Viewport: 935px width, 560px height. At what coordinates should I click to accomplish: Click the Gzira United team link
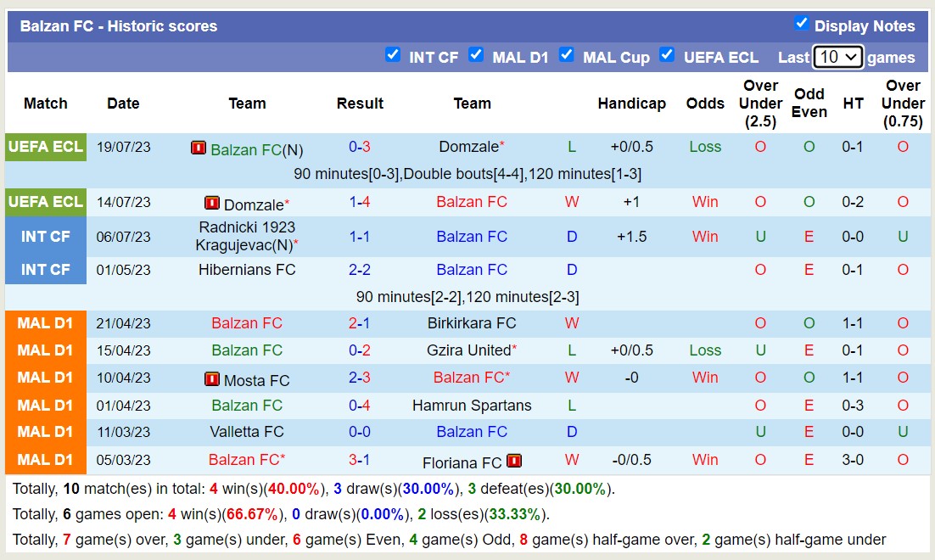point(468,350)
